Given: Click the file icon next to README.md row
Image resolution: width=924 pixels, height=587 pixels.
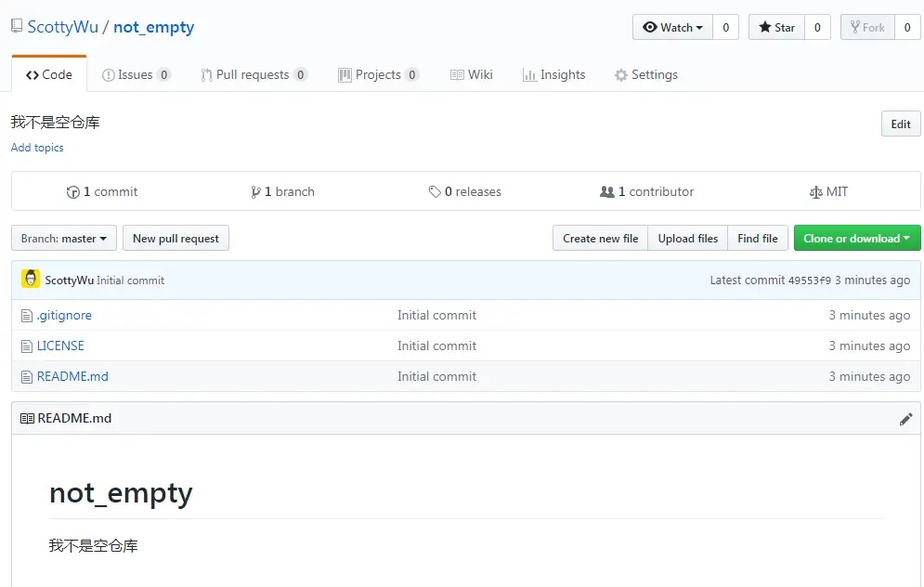Looking at the screenshot, I should [27, 377].
